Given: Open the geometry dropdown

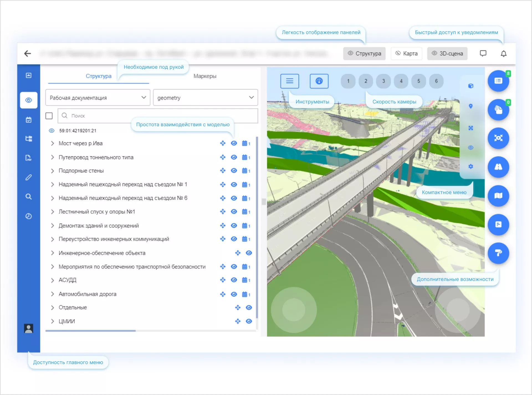Looking at the screenshot, I should 205,98.
